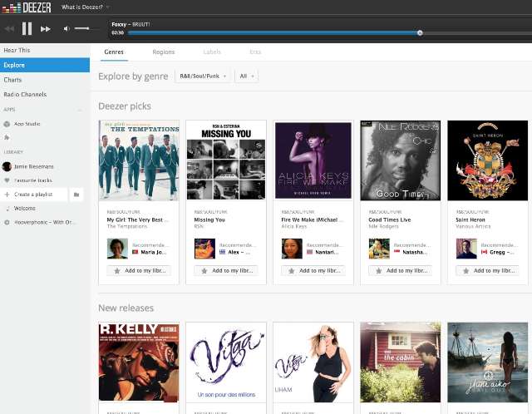Screen dimensions: 532x414
Task: Mute the volume speaker icon
Action: point(66,29)
